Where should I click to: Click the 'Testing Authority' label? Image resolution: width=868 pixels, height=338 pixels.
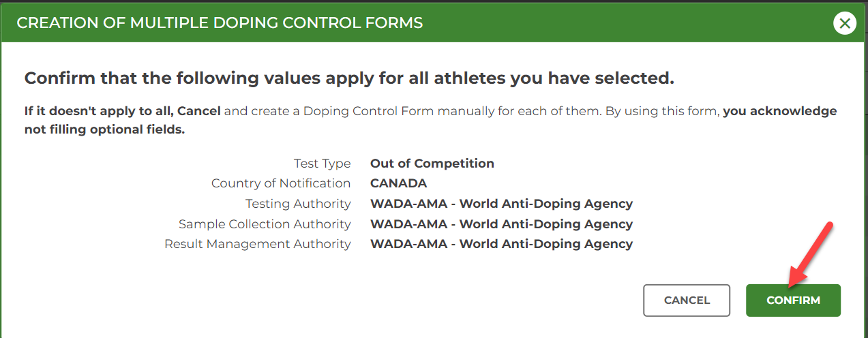(298, 204)
